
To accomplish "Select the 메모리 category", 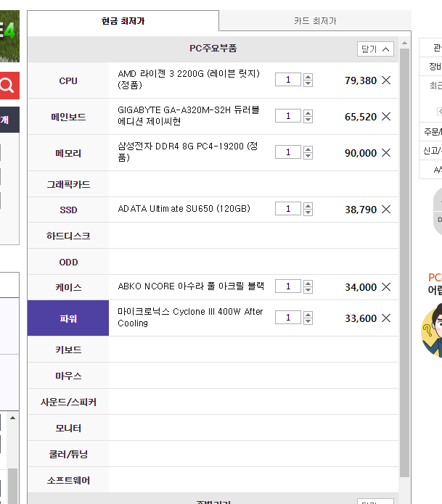I will pos(68,153).
